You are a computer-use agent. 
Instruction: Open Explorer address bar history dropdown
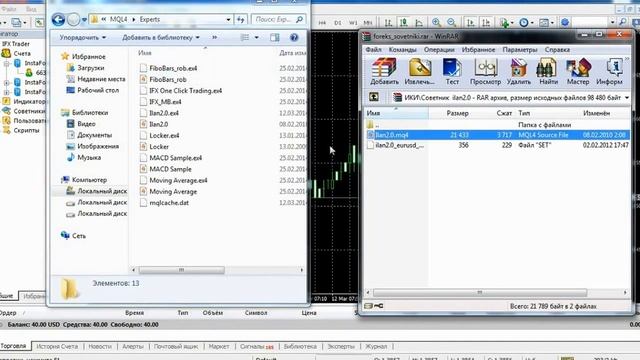[x=228, y=19]
